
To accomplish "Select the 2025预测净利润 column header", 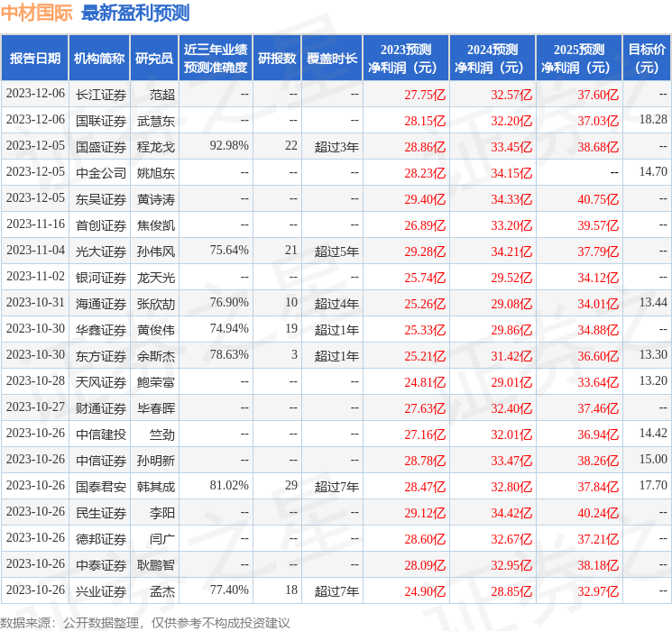I will point(579,59).
